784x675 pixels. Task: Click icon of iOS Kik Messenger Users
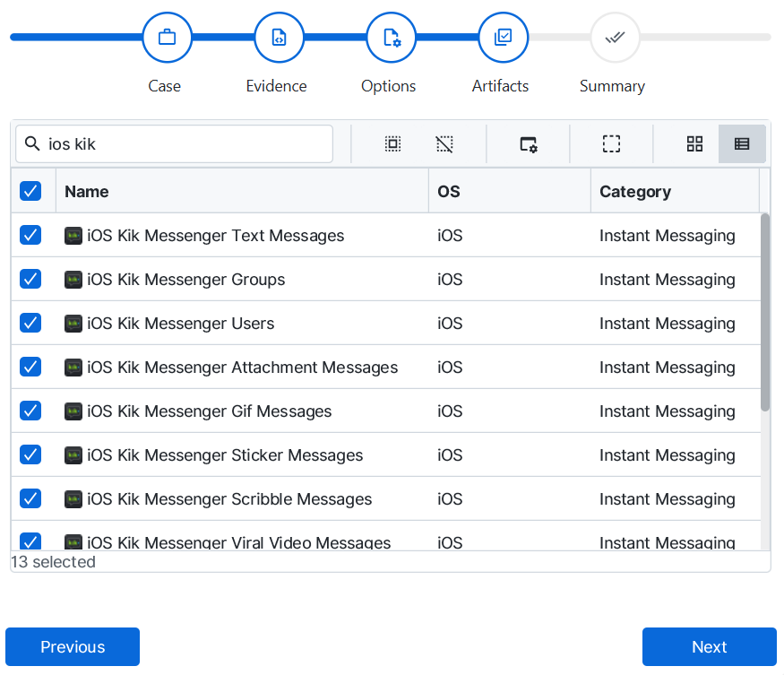pos(73,324)
